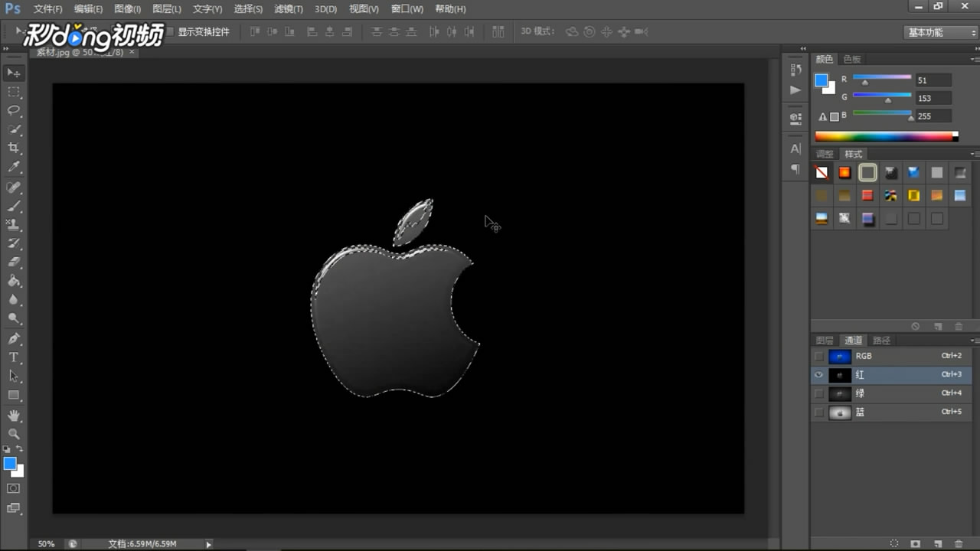This screenshot has width=980, height=551.
Task: Apply the red-orange glow style swatch
Action: [x=844, y=173]
